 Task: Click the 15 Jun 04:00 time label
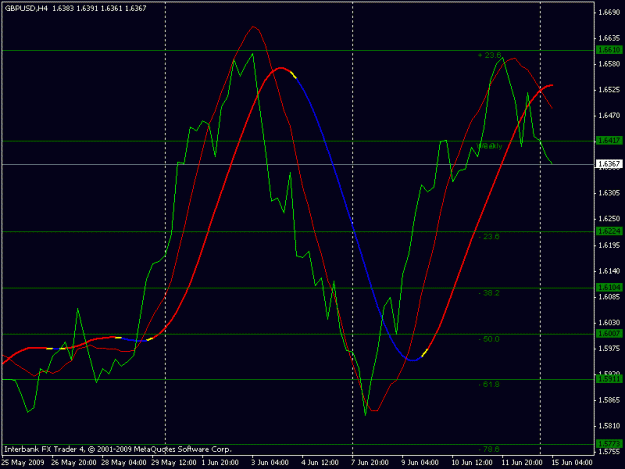[x=572, y=463]
